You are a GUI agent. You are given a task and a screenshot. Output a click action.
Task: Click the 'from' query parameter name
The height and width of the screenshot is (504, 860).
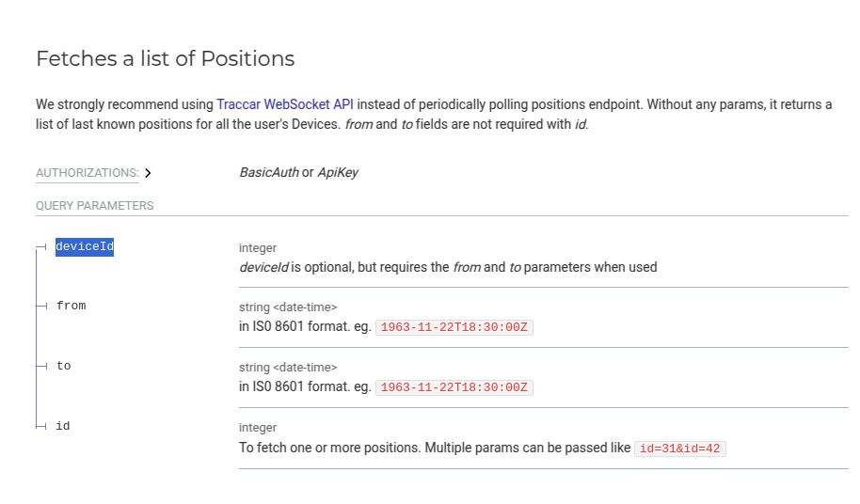pyautogui.click(x=72, y=306)
